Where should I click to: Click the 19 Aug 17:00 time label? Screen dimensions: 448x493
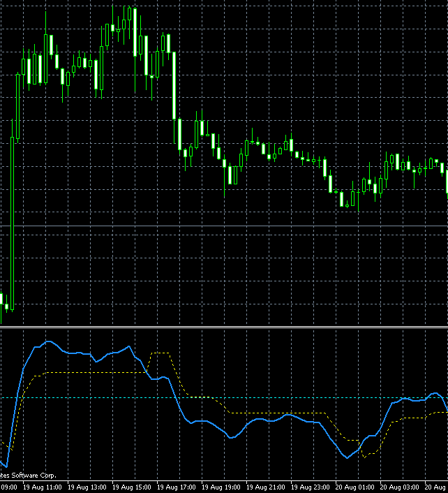point(177,487)
